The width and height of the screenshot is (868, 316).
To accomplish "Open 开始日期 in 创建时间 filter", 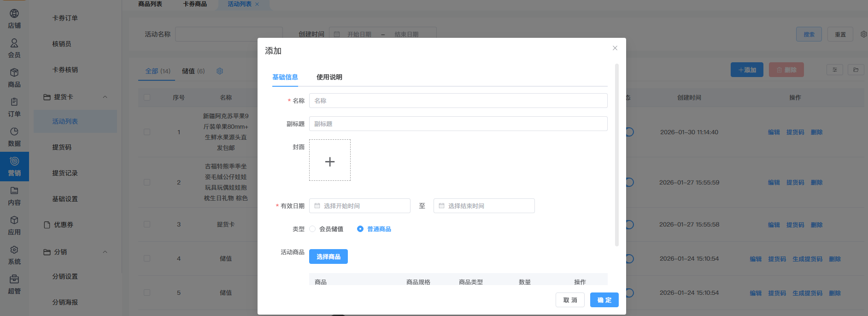I will point(359,34).
